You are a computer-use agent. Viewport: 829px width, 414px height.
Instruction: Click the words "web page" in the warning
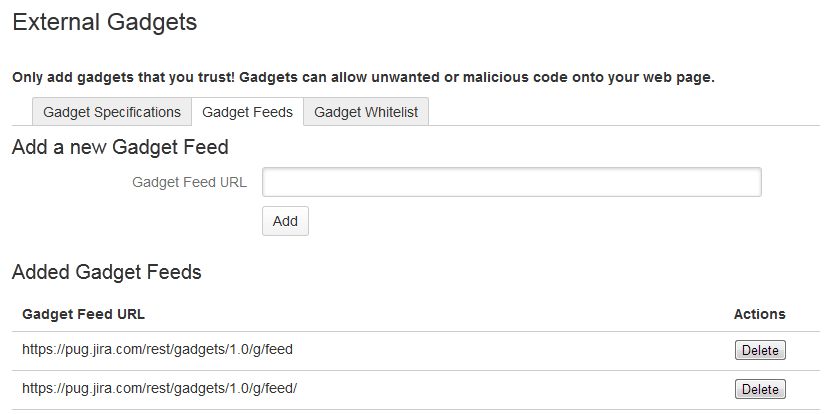point(682,77)
